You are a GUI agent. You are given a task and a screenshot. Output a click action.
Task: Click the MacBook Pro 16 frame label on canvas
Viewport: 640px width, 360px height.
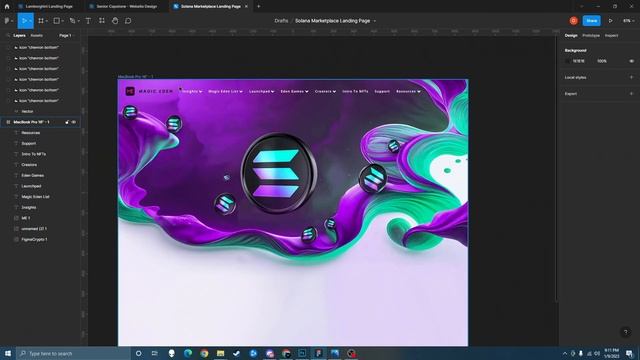pos(136,76)
